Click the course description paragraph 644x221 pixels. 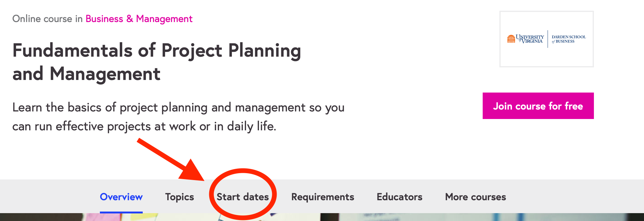tap(178, 117)
